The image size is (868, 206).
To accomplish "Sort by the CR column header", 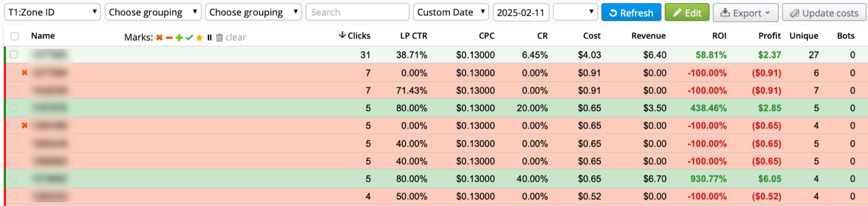I will coord(542,36).
